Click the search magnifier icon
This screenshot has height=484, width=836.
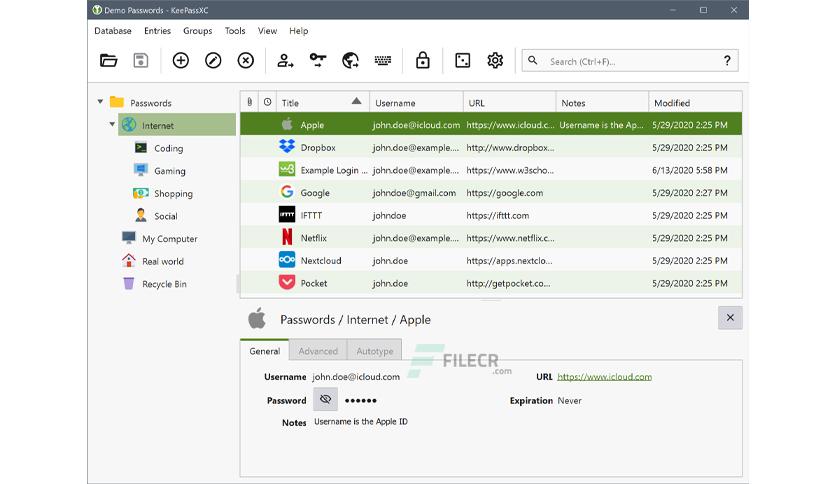(x=533, y=61)
